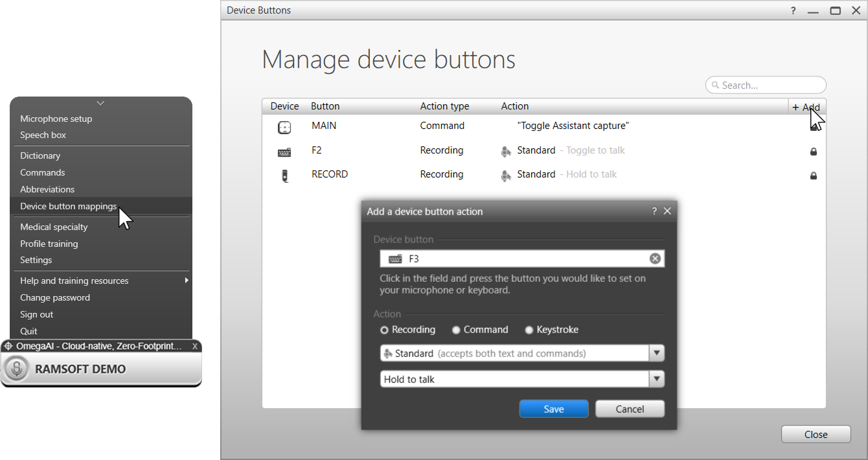Viewport: 868px width, 460px height.
Task: Click the RAMSOFT DEMO microphone button
Action: tap(16, 369)
